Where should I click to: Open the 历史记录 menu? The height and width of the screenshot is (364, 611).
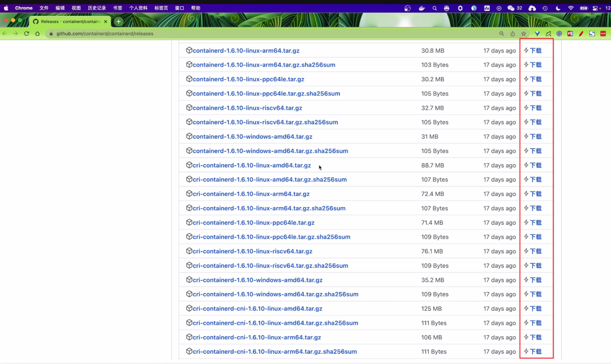click(x=97, y=8)
